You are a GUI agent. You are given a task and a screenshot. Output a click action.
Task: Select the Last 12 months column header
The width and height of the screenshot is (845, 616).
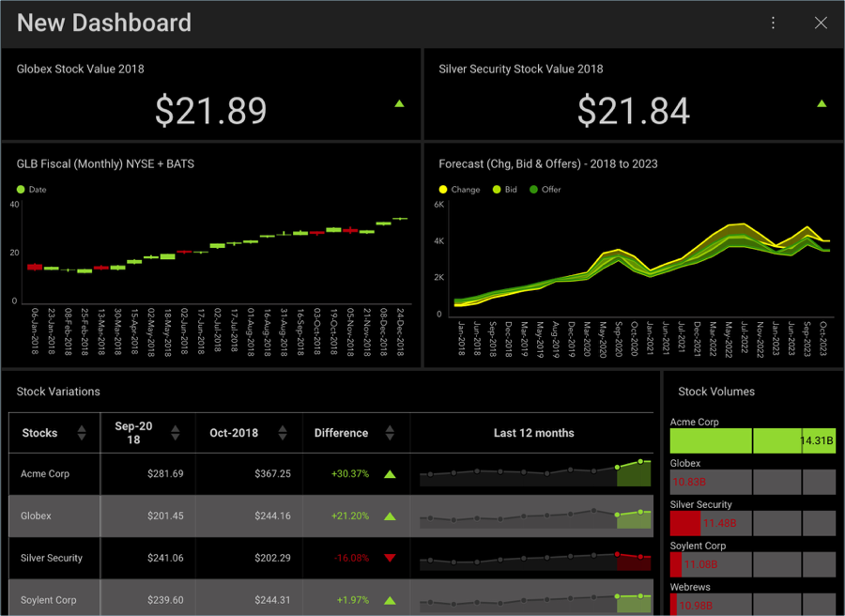533,433
